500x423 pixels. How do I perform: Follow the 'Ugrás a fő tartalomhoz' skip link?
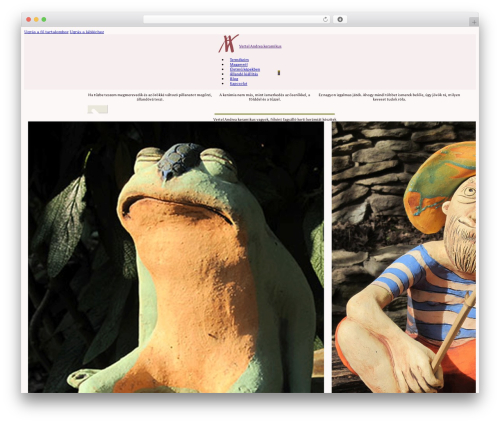tap(46, 32)
